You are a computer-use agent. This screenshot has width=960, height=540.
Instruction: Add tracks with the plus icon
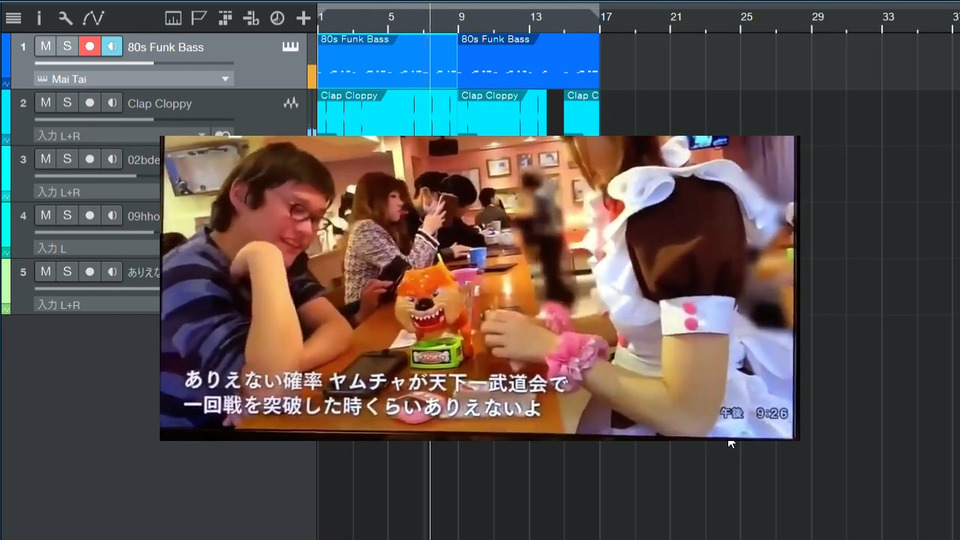(303, 18)
